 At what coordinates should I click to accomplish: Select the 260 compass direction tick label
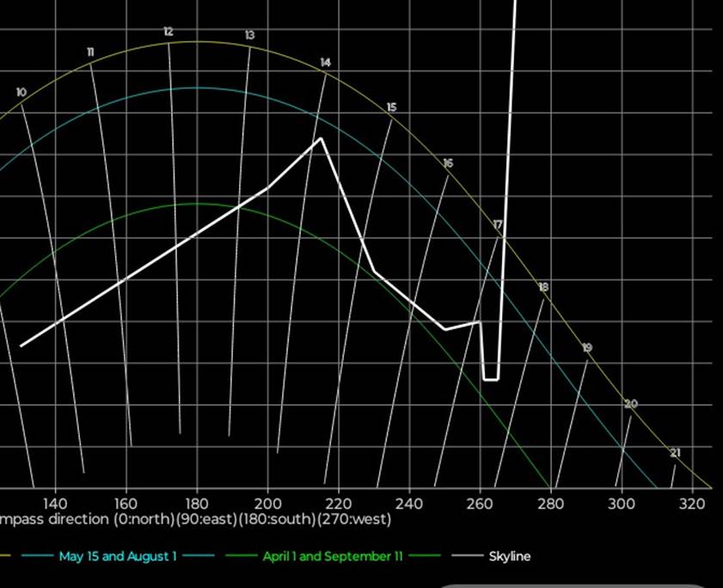tap(480, 503)
